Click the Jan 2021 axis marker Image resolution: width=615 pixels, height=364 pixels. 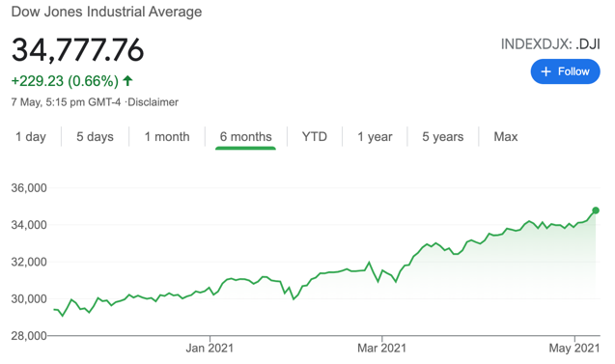210,348
